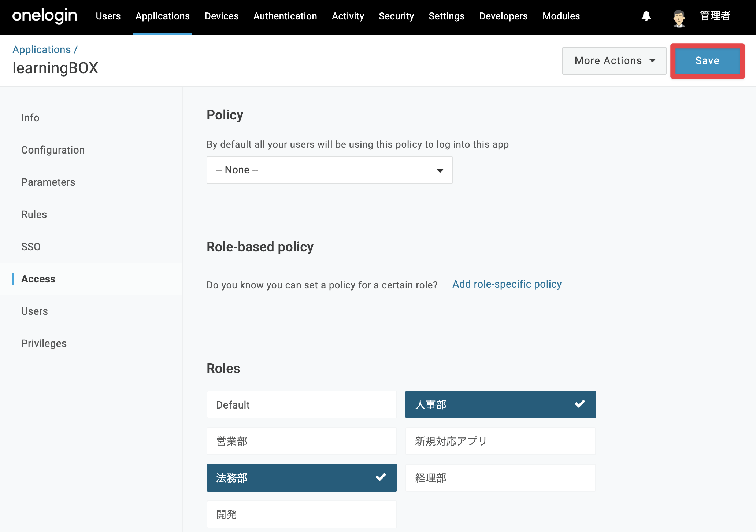756x532 pixels.
Task: Switch to the Configuration tab
Action: tap(53, 150)
